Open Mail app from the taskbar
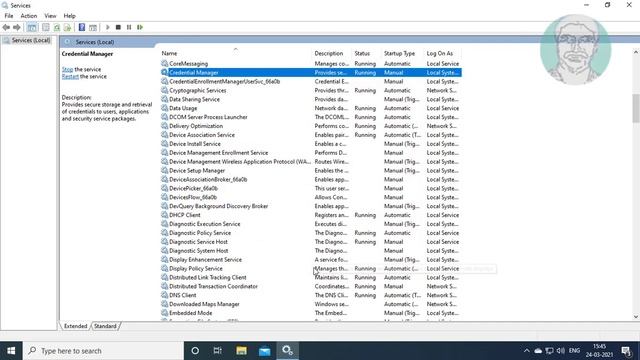 [x=264, y=351]
